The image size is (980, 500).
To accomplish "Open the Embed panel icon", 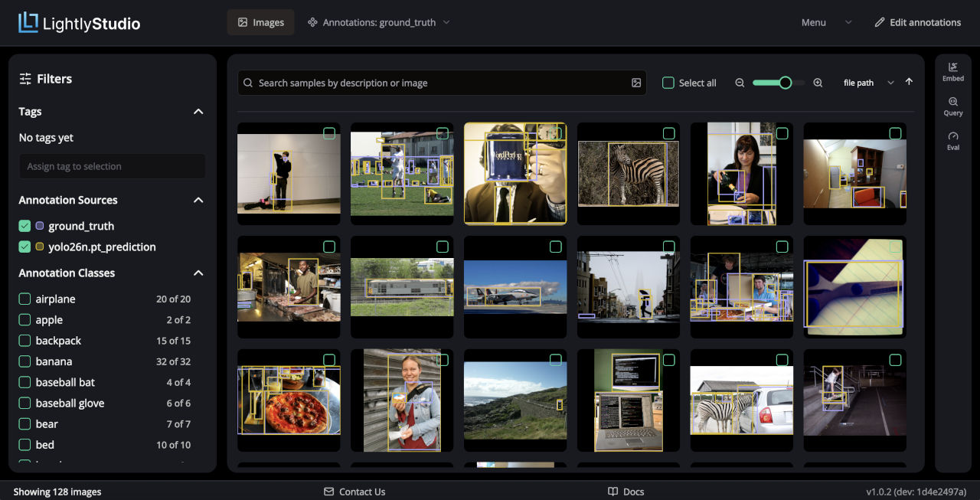I will (x=953, y=67).
